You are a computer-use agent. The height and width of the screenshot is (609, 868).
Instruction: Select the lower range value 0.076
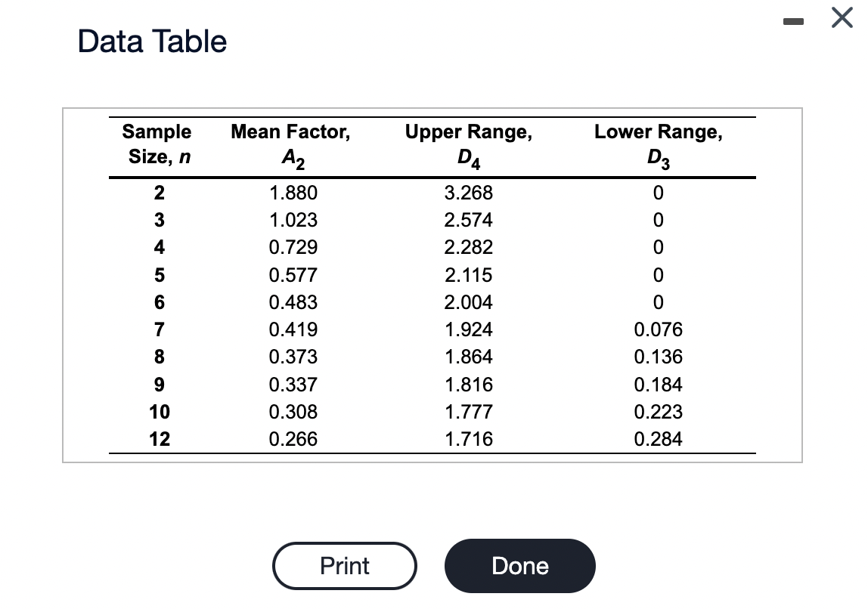coord(659,329)
